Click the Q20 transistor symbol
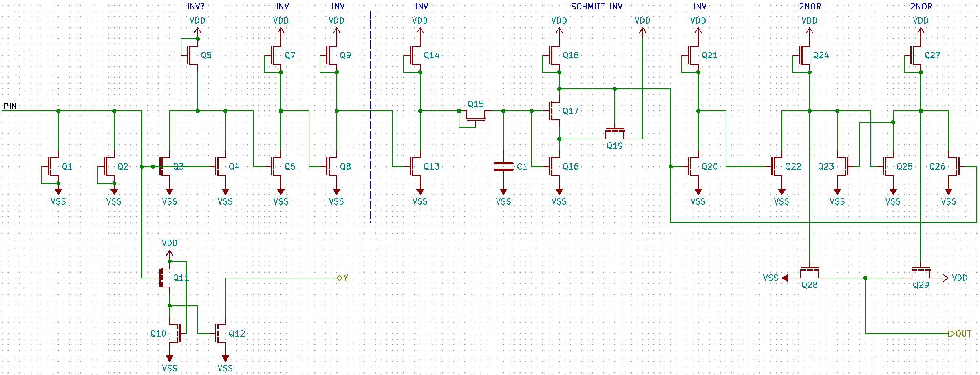This screenshot has width=980, height=375. [x=693, y=167]
